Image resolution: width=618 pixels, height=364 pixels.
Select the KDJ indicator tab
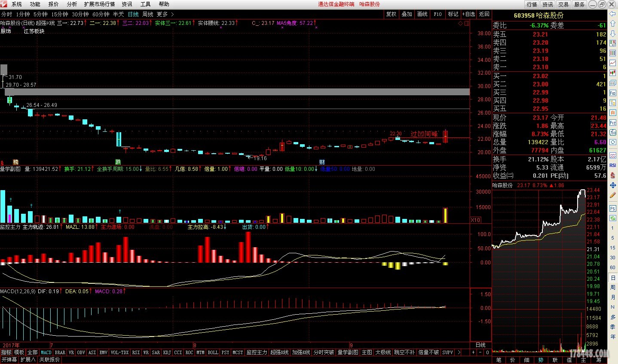click(x=167, y=352)
